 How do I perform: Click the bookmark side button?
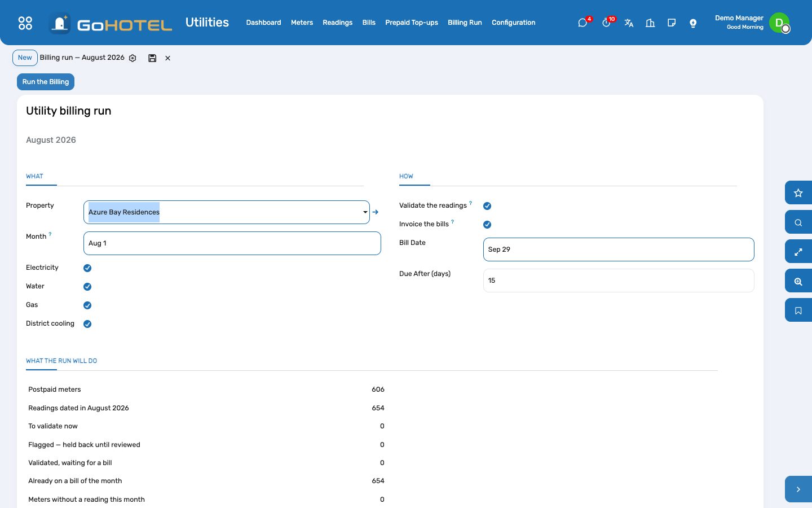point(798,310)
